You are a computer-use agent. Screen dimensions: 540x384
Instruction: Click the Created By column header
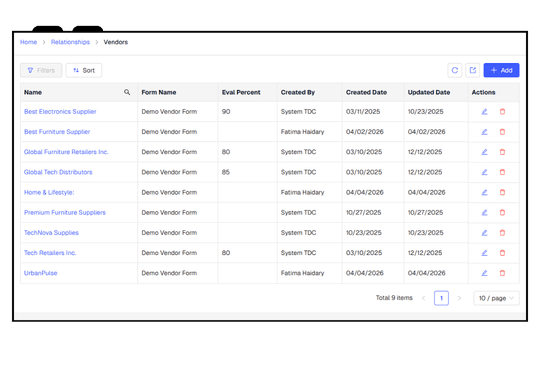point(310,92)
